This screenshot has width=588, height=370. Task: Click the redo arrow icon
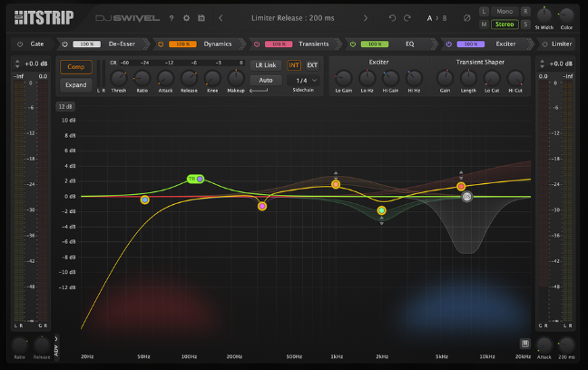tap(407, 18)
